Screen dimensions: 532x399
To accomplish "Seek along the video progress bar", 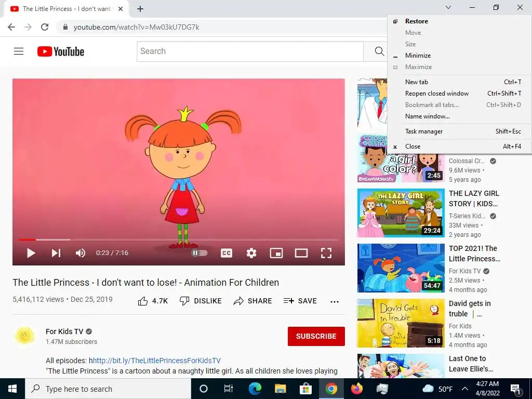I will pyautogui.click(x=179, y=240).
